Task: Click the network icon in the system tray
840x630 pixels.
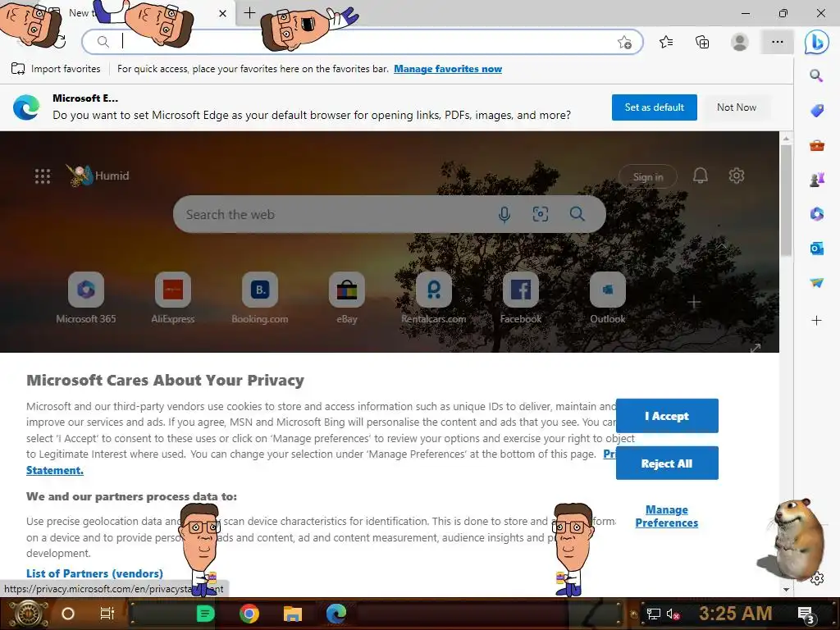Action: tap(653, 614)
